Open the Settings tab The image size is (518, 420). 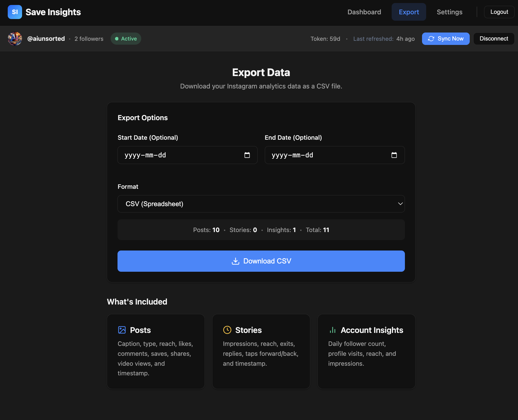click(x=450, y=12)
